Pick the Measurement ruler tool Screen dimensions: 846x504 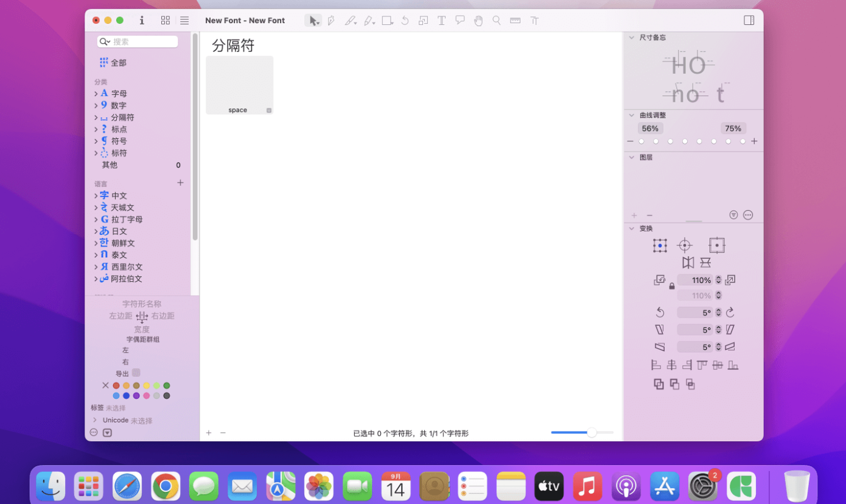pyautogui.click(x=515, y=21)
